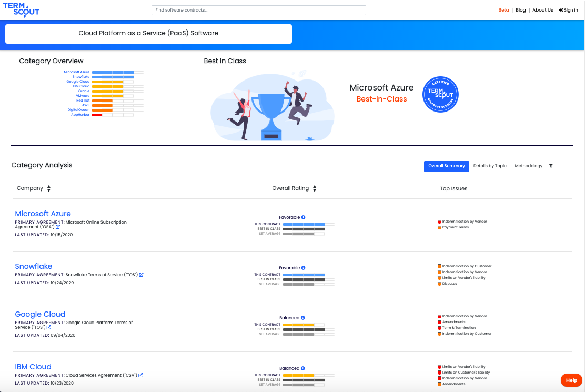This screenshot has width=585, height=392.
Task: Click Snowflake in Category Overview chart
Action: pos(81,77)
